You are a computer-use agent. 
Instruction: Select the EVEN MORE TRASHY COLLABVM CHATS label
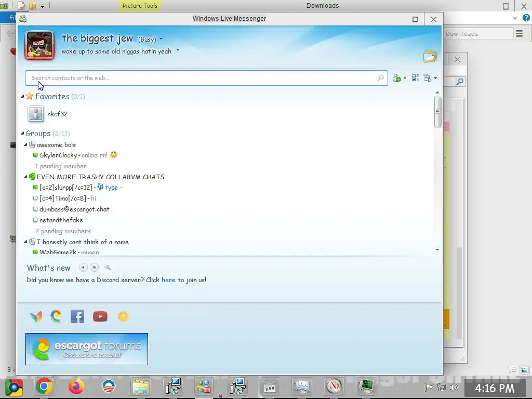point(100,177)
